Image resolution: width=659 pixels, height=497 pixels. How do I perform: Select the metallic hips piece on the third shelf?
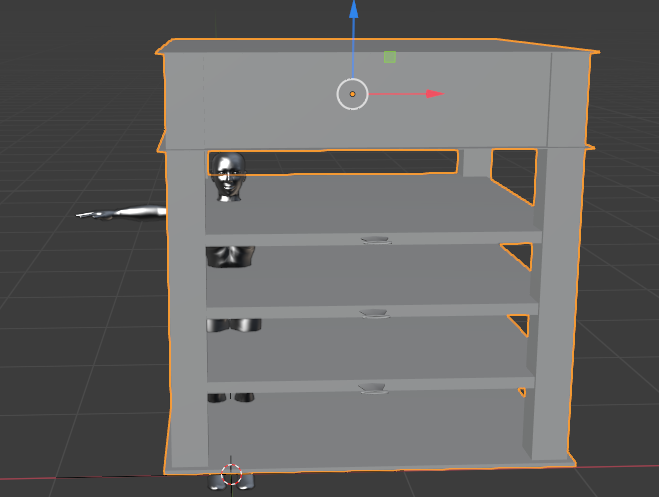pyautogui.click(x=234, y=325)
